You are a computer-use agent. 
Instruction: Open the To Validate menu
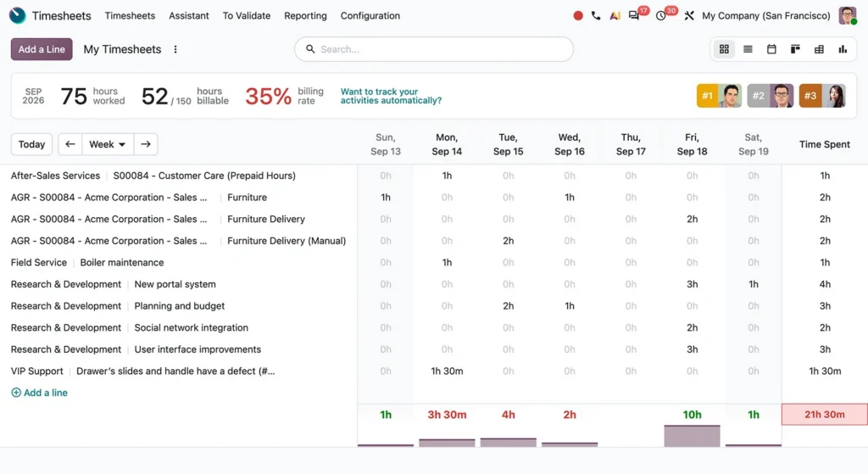247,15
